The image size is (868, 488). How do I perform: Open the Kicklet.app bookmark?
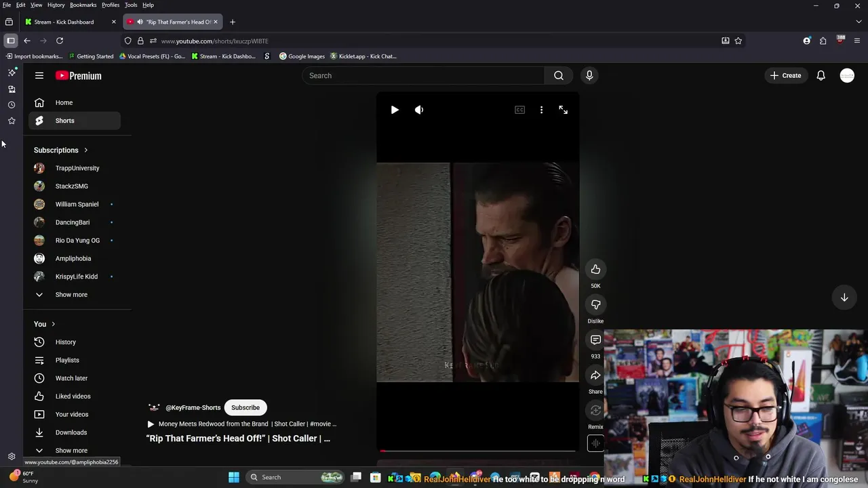point(363,56)
